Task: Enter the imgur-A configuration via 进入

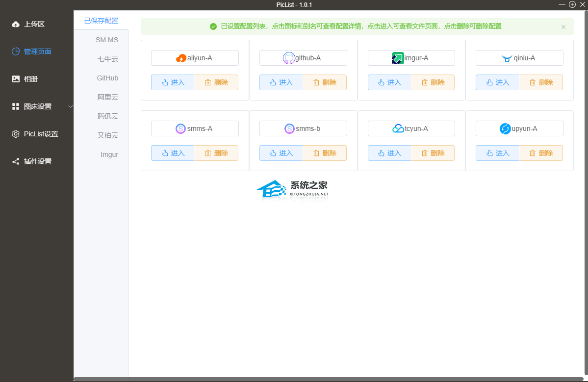Action: [389, 82]
